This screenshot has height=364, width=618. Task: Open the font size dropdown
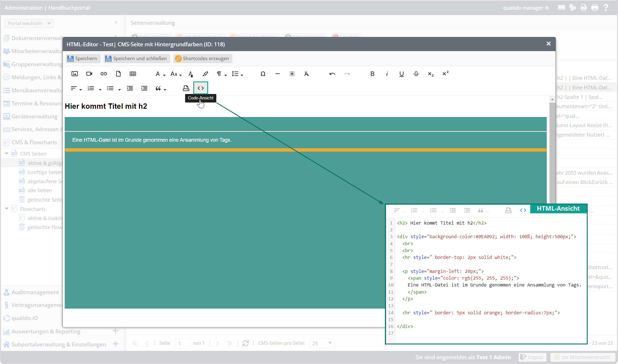(176, 74)
